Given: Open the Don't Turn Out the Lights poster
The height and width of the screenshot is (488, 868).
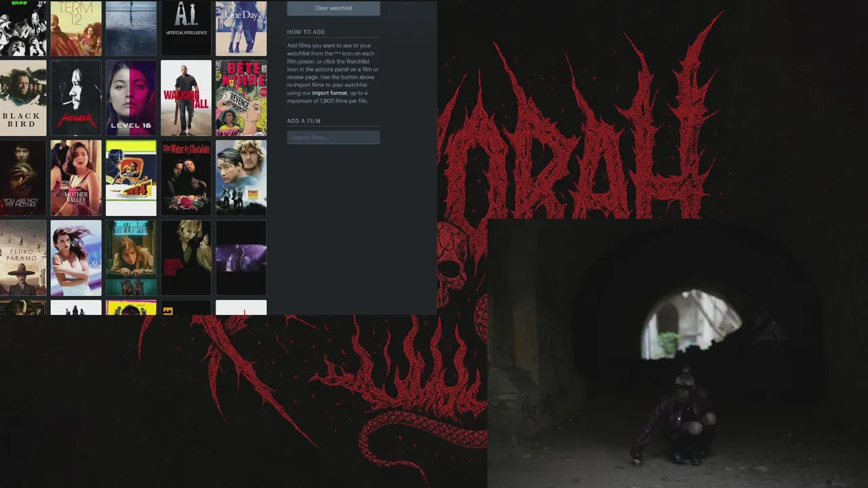Looking at the screenshot, I should [131, 258].
